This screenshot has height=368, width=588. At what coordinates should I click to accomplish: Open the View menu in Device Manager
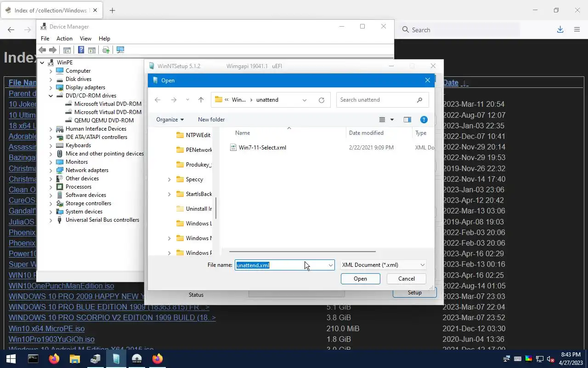pos(85,39)
